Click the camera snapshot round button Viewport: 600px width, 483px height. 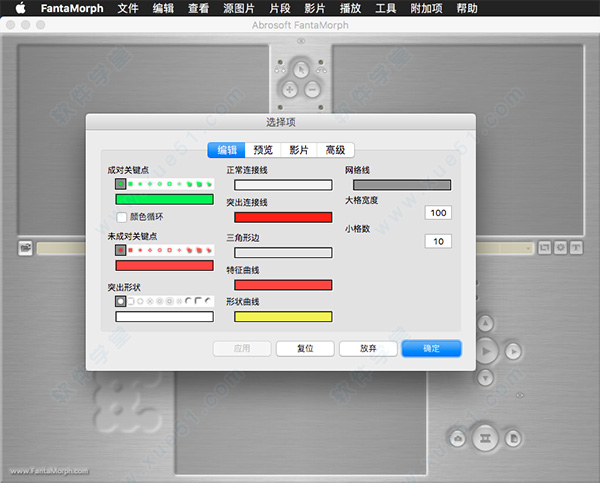click(x=458, y=438)
